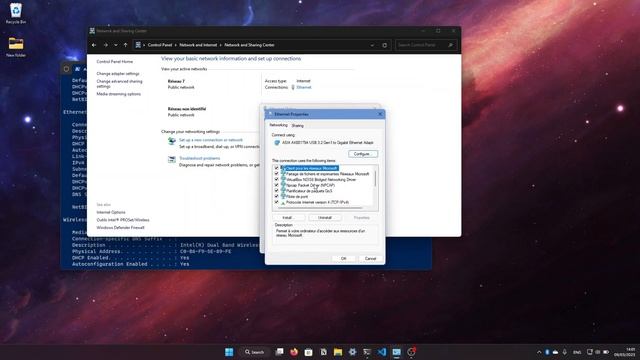The width and height of the screenshot is (640, 360).
Task: Open File Explorer from the taskbar
Action: click(x=338, y=352)
